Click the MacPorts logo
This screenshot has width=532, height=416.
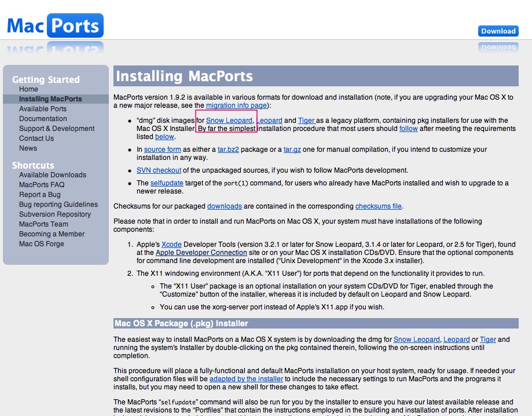point(56,25)
